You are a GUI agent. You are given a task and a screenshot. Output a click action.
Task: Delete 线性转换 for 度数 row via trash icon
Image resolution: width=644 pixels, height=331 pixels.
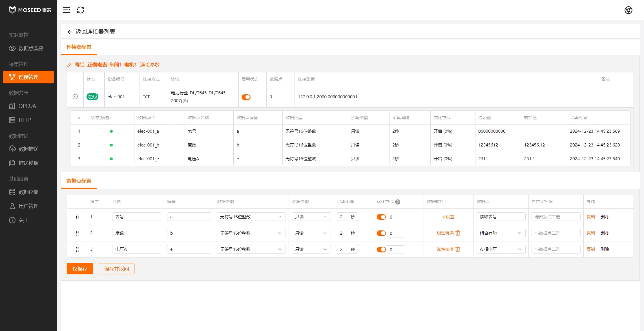[x=458, y=233]
